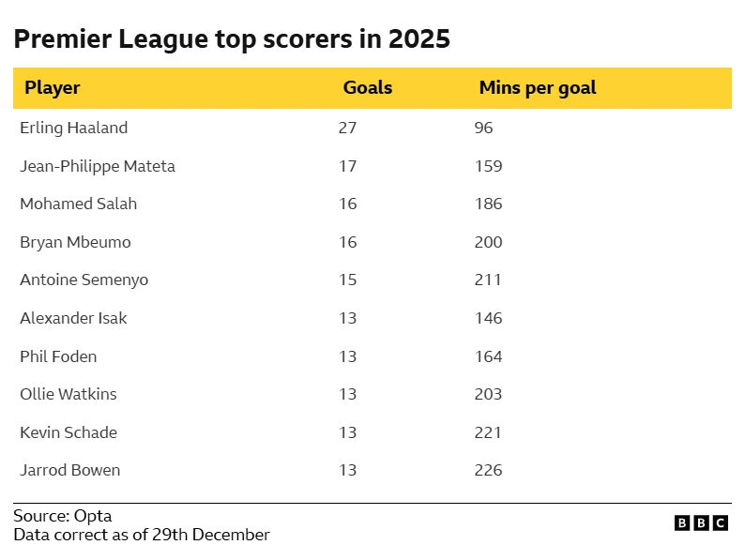
Task: Click the Data correct as of note
Action: coord(141,535)
